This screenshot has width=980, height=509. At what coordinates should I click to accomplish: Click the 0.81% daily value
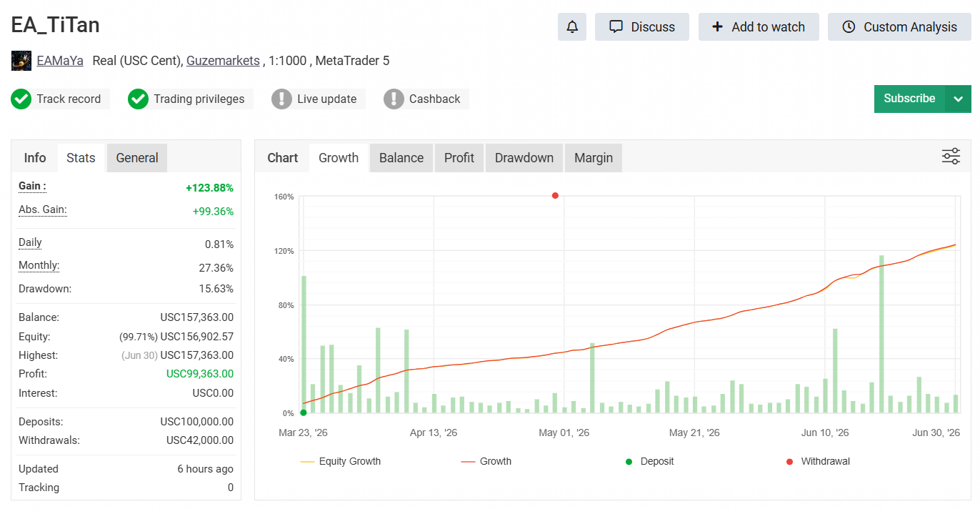coord(219,244)
